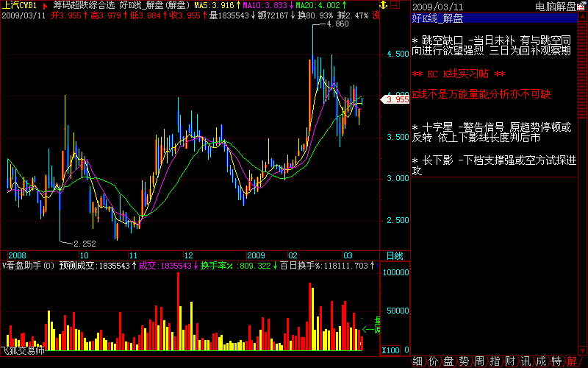This screenshot has width=588, height=368.
Task: Click the 02 month axis marker
Action: click(293, 255)
